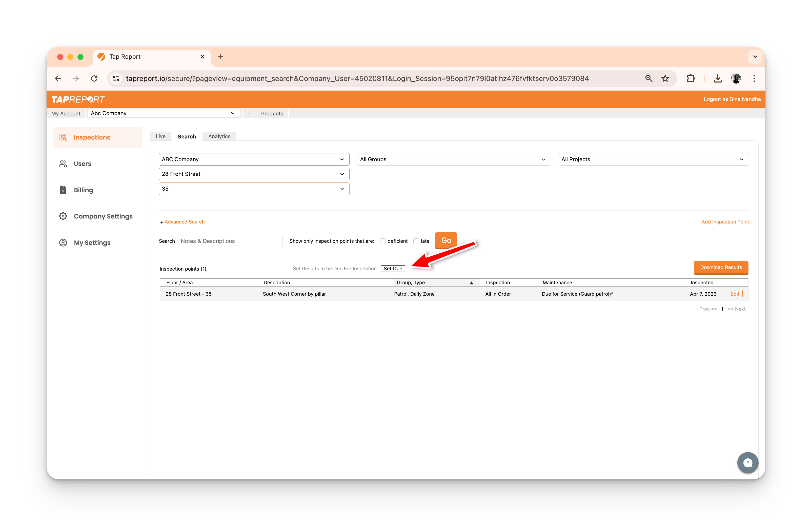The image size is (812, 526).
Task: Click the My Settings profile icon
Action: point(63,242)
